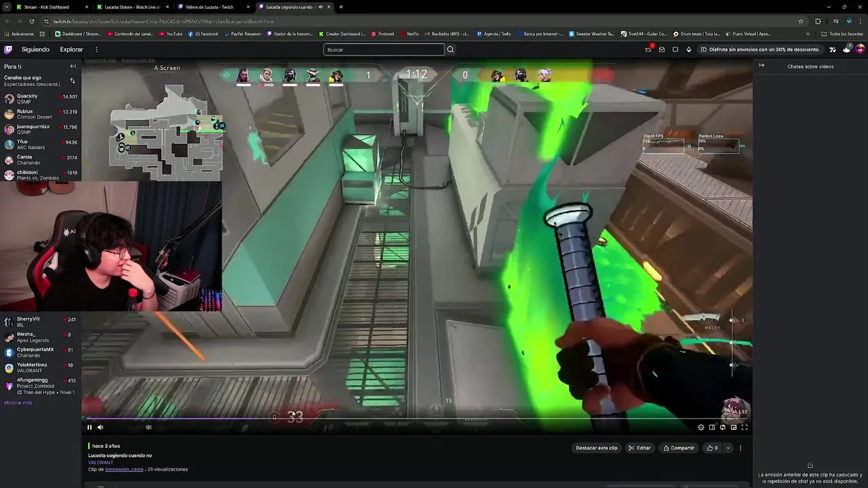Open the Netflix bookmark
This screenshot has height=488, width=868.
pyautogui.click(x=409, y=34)
